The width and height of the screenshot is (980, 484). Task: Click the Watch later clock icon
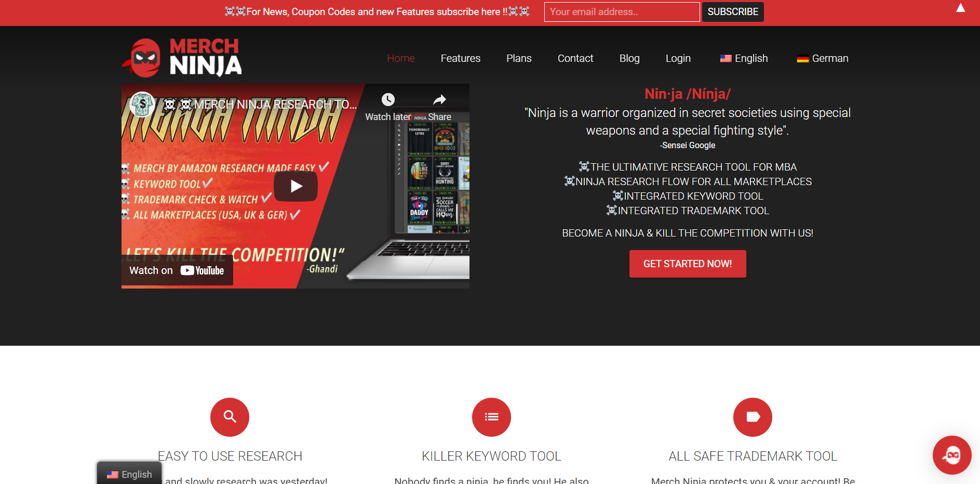388,99
